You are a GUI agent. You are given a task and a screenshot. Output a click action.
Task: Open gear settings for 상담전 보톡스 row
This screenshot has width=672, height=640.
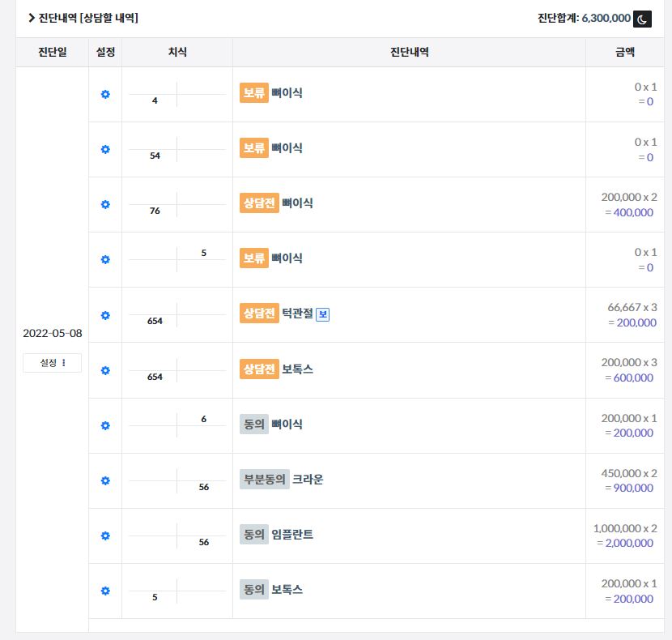tap(105, 370)
